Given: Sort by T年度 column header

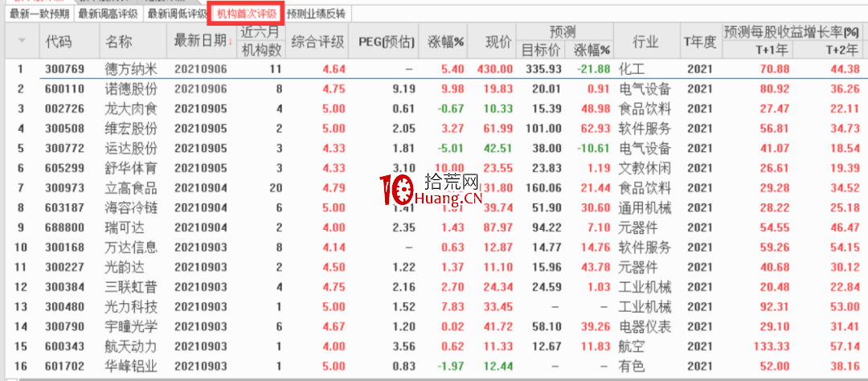Looking at the screenshot, I should (x=702, y=41).
